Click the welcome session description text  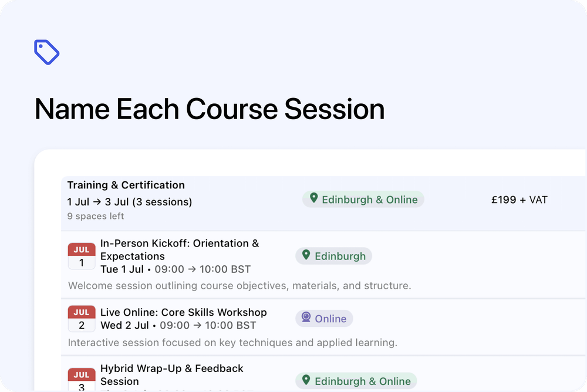[x=239, y=286]
